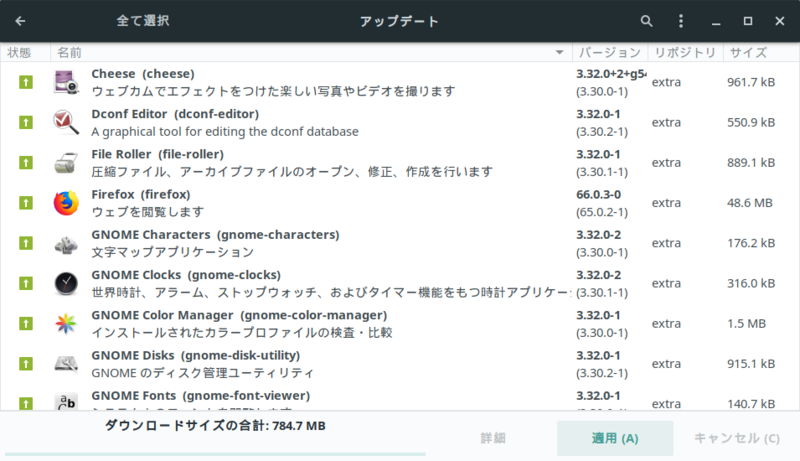Select GNOME Characters (gnome-characters) title
Screen dimensions: 800x461
tap(215, 235)
